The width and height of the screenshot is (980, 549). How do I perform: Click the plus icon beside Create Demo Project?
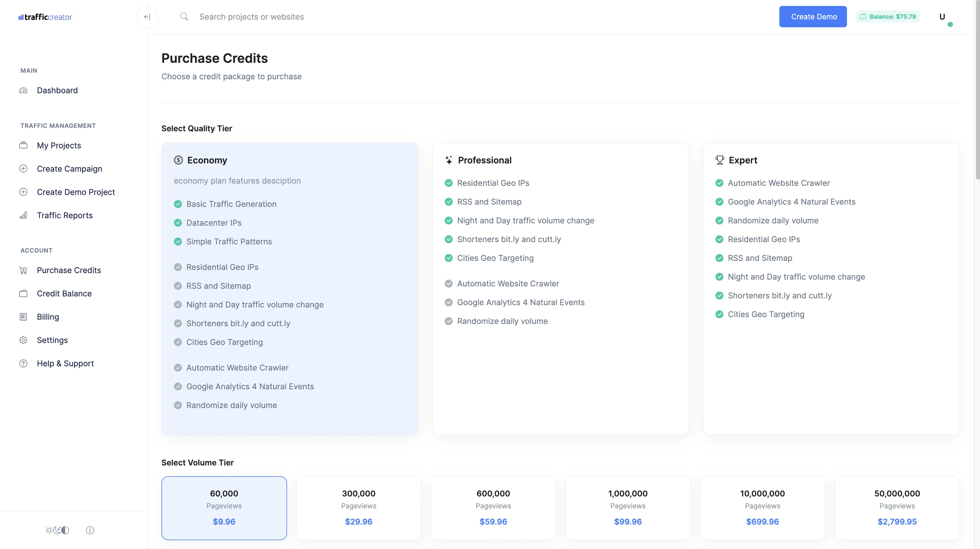[23, 192]
